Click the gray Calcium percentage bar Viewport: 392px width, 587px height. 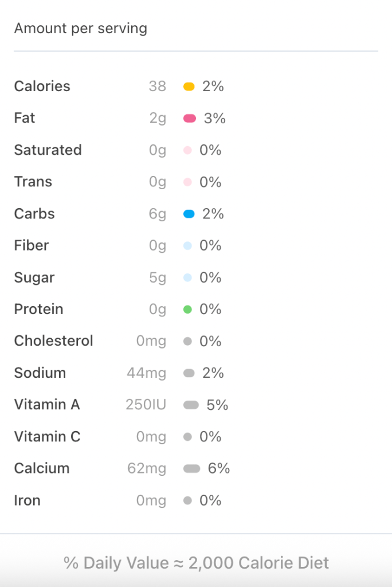(x=191, y=469)
